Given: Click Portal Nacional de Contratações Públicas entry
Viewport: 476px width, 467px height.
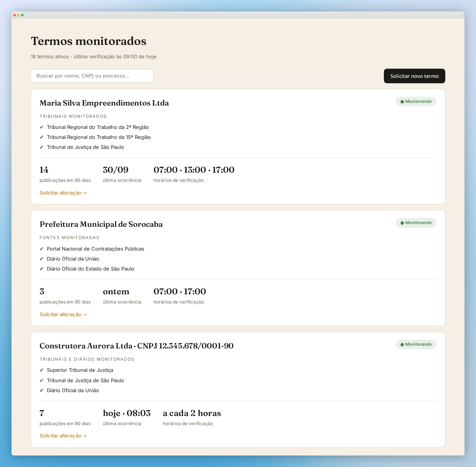Looking at the screenshot, I should (95, 249).
